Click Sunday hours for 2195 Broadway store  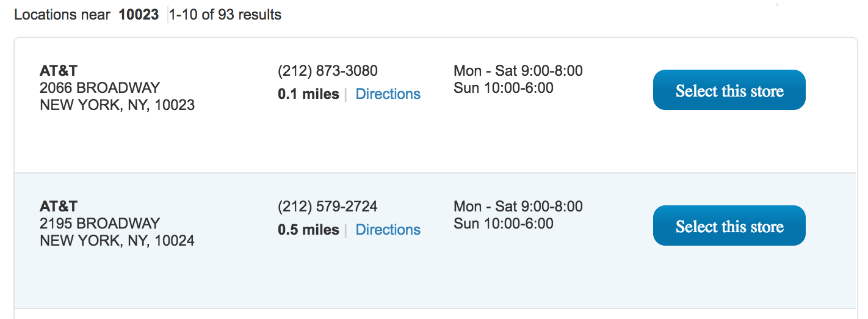[x=503, y=224]
